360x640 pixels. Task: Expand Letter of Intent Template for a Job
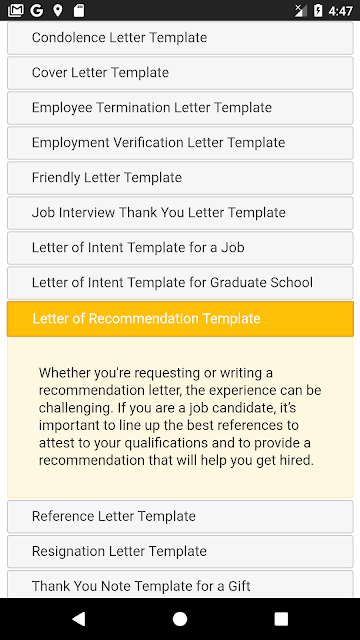(180, 248)
